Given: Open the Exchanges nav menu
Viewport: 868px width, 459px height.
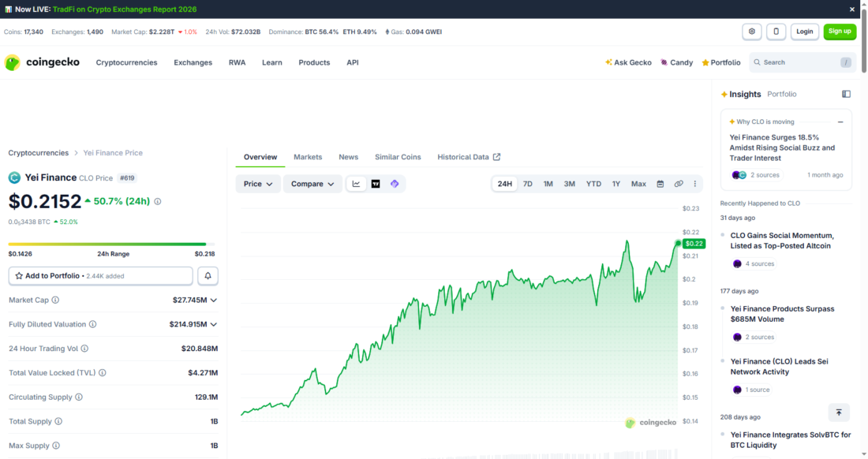Looking at the screenshot, I should click(x=193, y=62).
